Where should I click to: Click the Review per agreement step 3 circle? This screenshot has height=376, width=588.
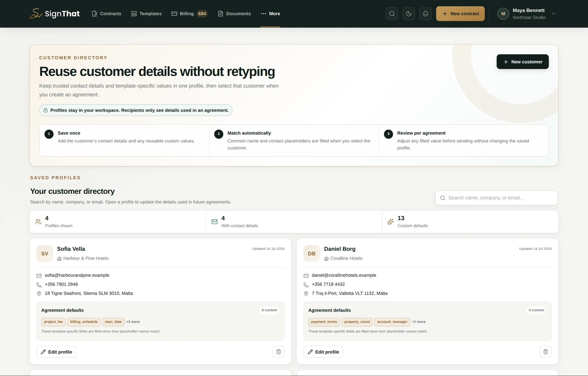pos(388,134)
